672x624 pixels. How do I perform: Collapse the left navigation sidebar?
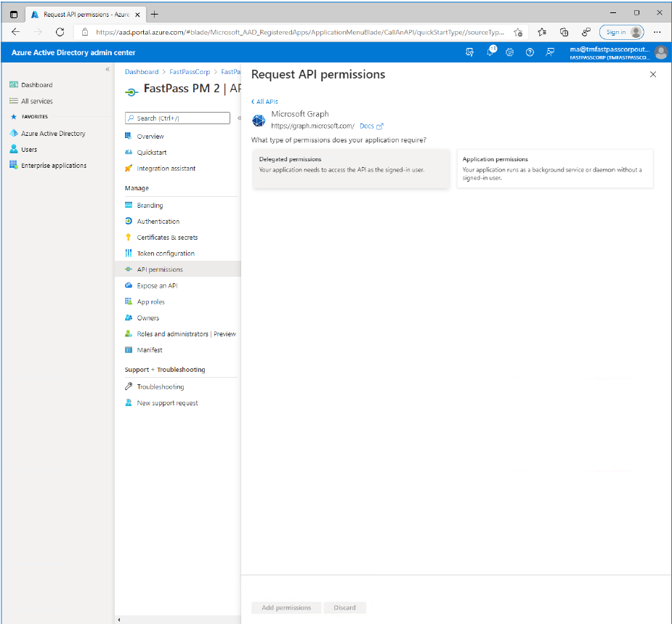tap(108, 70)
